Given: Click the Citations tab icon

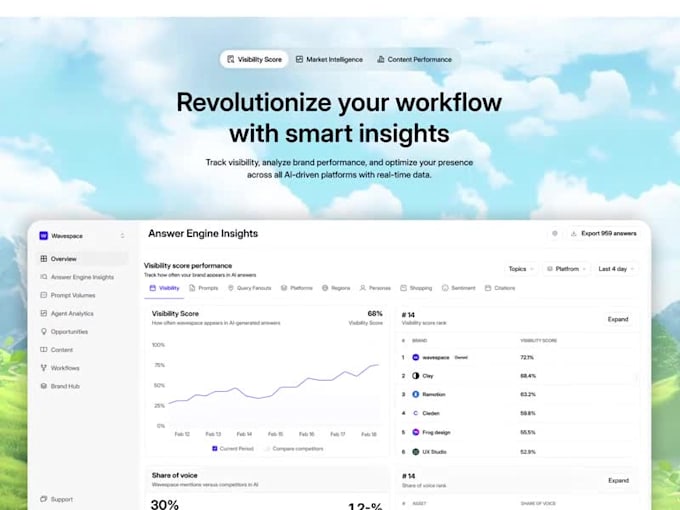Looking at the screenshot, I should pos(488,288).
